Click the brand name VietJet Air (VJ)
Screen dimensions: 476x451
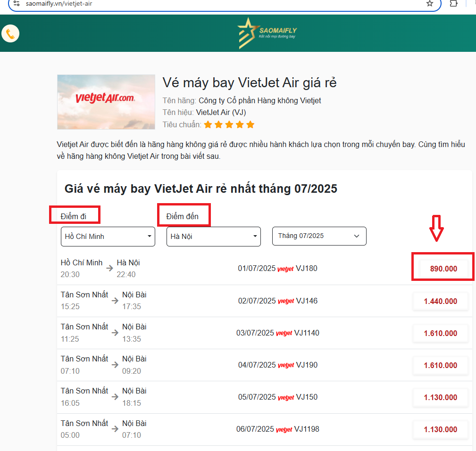click(221, 113)
